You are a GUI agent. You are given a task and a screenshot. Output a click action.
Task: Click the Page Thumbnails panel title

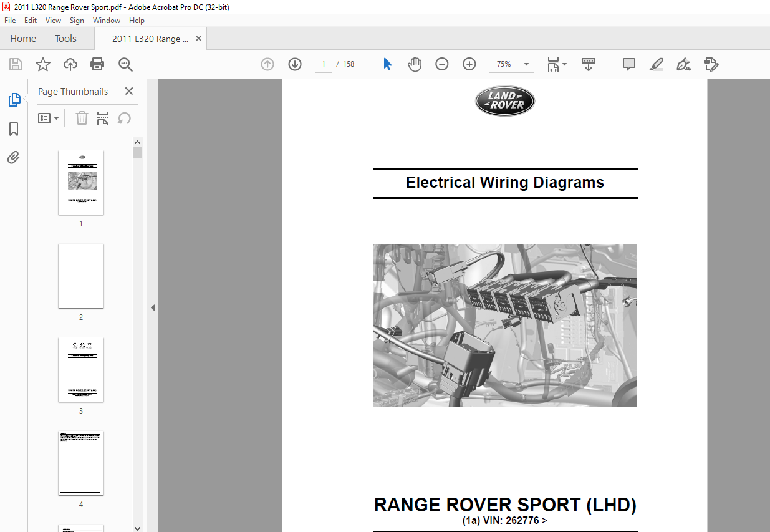pos(73,91)
